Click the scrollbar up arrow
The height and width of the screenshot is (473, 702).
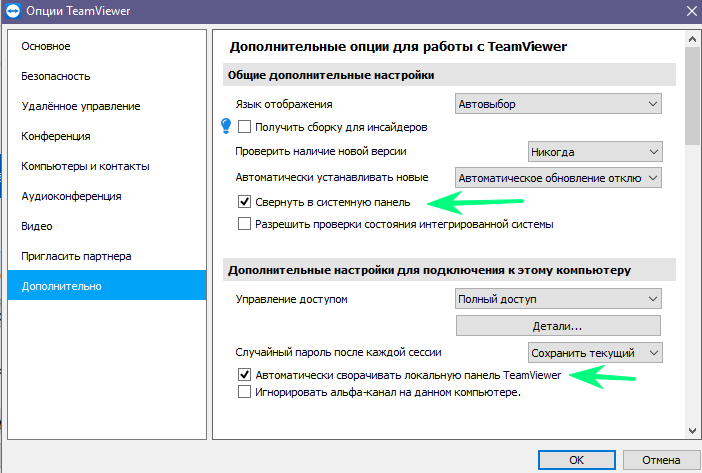[x=692, y=39]
